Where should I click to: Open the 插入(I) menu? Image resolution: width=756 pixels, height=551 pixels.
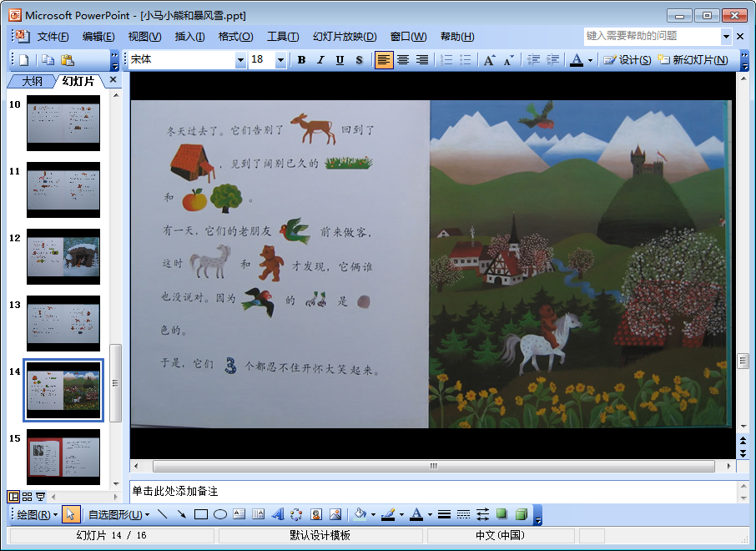189,37
